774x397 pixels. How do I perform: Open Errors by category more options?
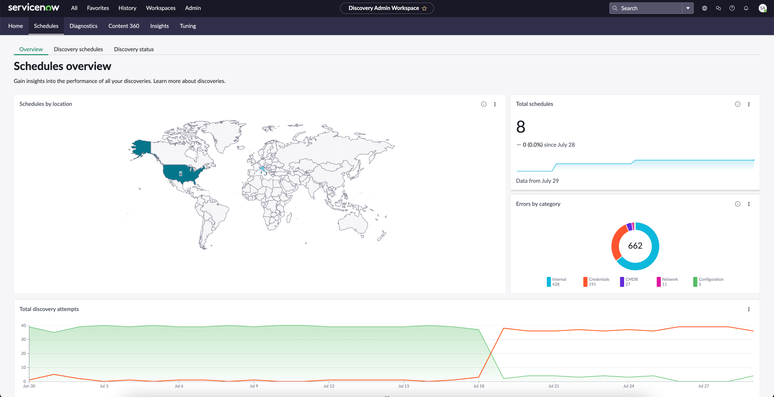coord(749,204)
